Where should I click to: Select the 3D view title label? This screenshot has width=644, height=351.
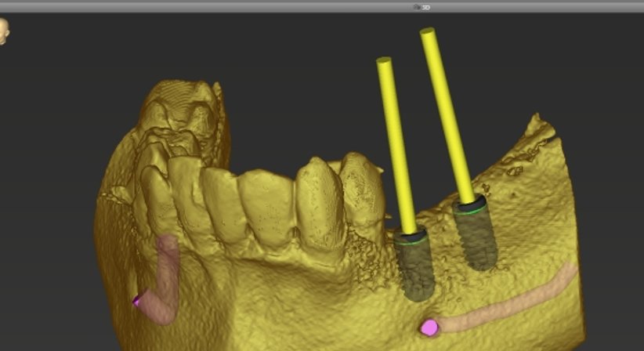tap(426, 6)
